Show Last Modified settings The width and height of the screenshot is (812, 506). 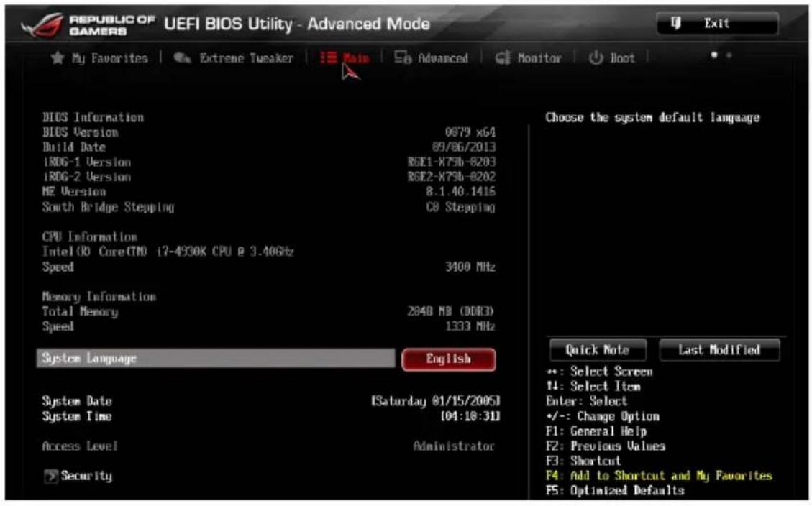point(720,350)
